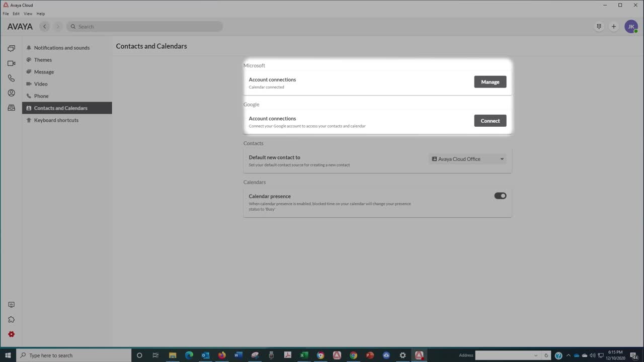Open the inbox tray sidebar icon

tap(11, 108)
